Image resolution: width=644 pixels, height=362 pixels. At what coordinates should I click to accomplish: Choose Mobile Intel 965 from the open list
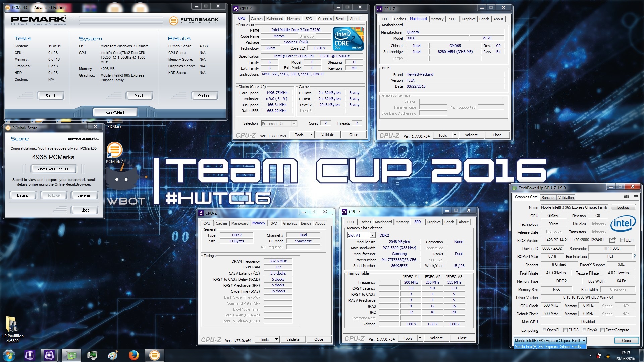(550, 347)
